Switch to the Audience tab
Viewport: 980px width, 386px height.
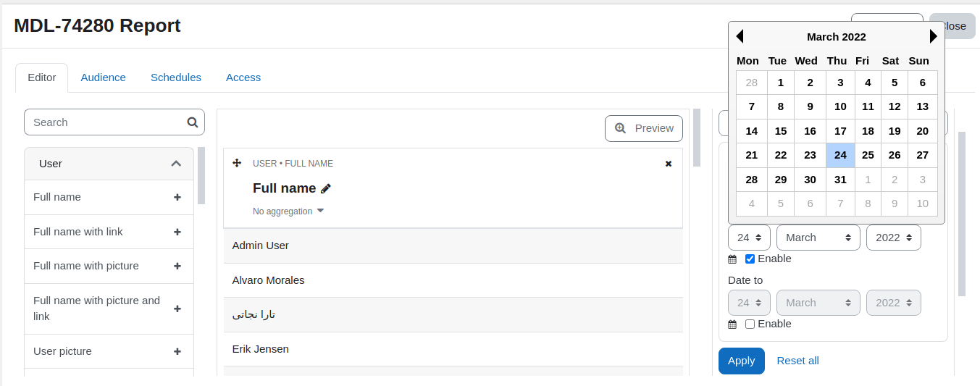[x=103, y=77]
